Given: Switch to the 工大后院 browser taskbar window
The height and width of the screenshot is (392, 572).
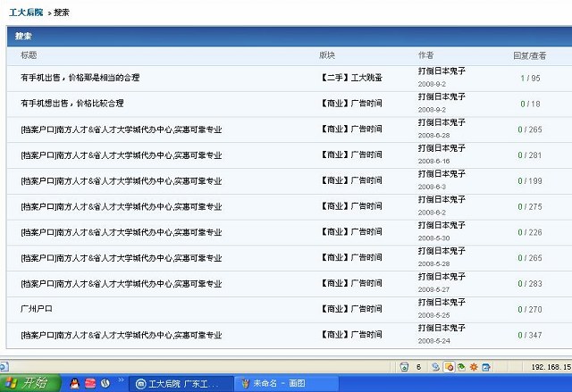Looking at the screenshot, I should pyautogui.click(x=176, y=383).
